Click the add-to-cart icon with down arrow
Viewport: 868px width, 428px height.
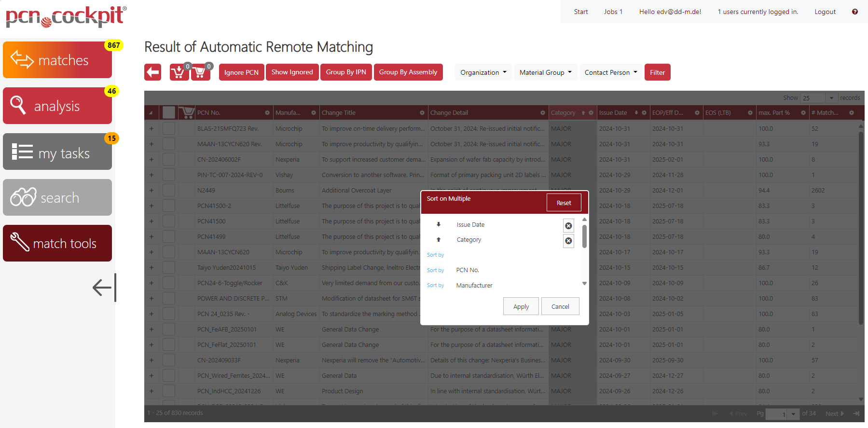179,72
